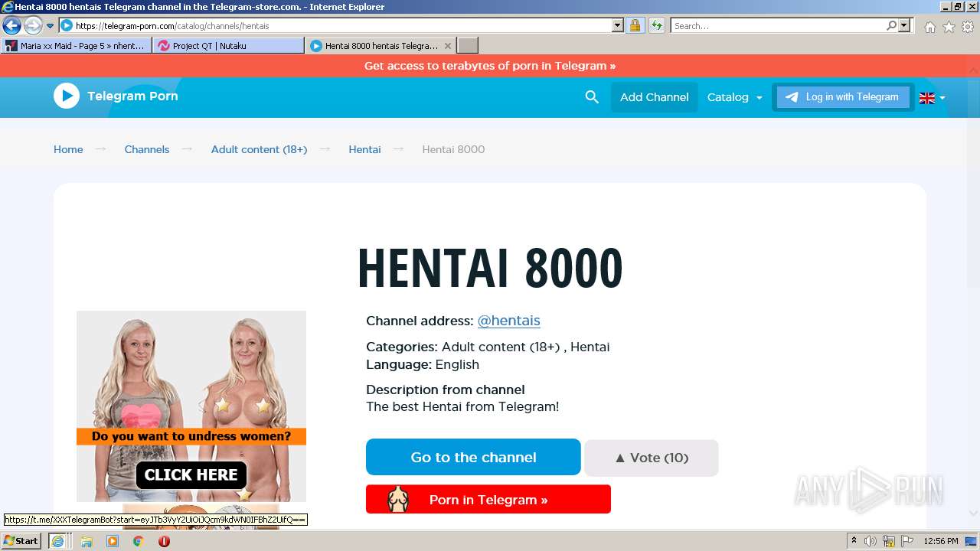Click the refresh page icon
Viewport: 980px width, 551px height.
coord(656,26)
